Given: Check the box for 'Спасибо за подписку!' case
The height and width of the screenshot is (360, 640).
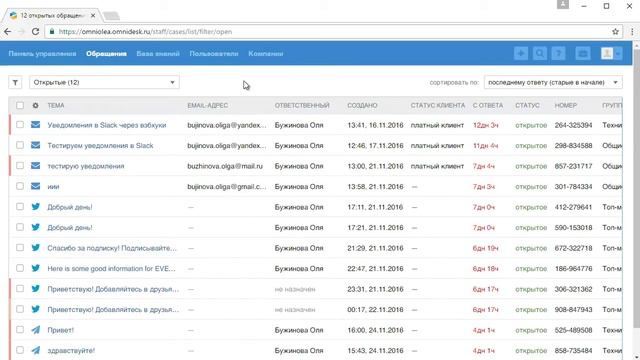Looking at the screenshot, I should [x=20, y=248].
